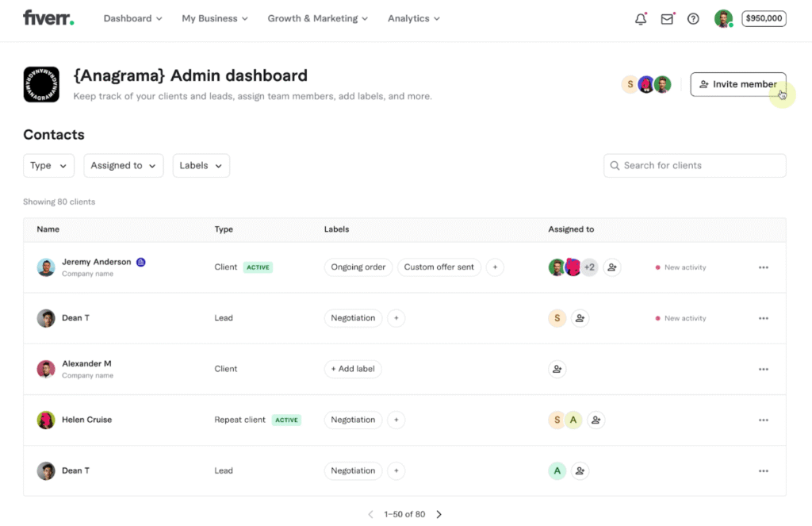Click the +2 assigned members chip on Jeremy Anderson's row

589,267
